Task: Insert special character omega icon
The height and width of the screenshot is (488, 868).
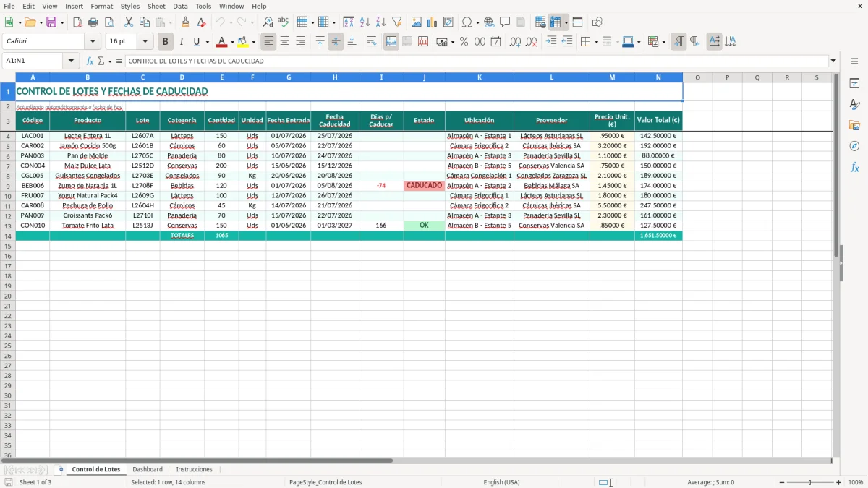Action: (467, 22)
